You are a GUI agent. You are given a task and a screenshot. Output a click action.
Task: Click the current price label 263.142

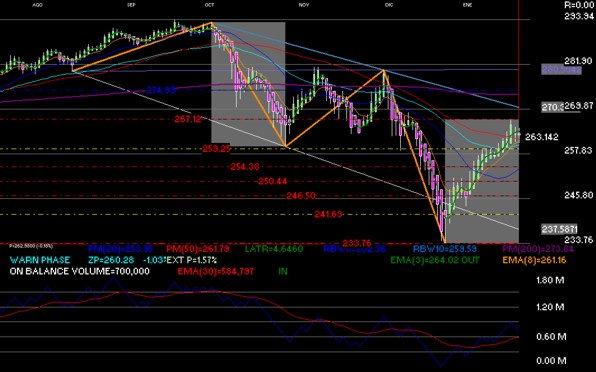[x=542, y=137]
